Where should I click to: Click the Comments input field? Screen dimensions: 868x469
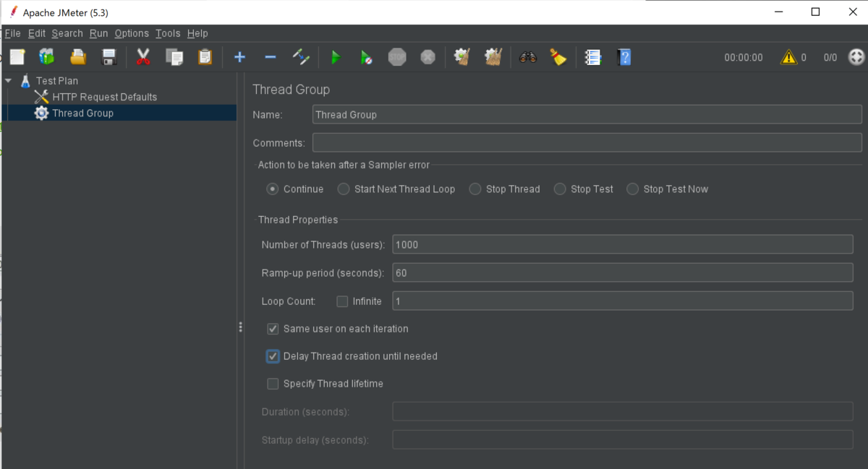pyautogui.click(x=587, y=142)
